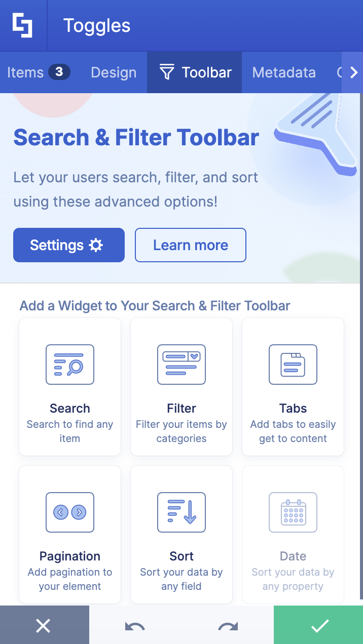Add Pagination using its widget icon

69,512
